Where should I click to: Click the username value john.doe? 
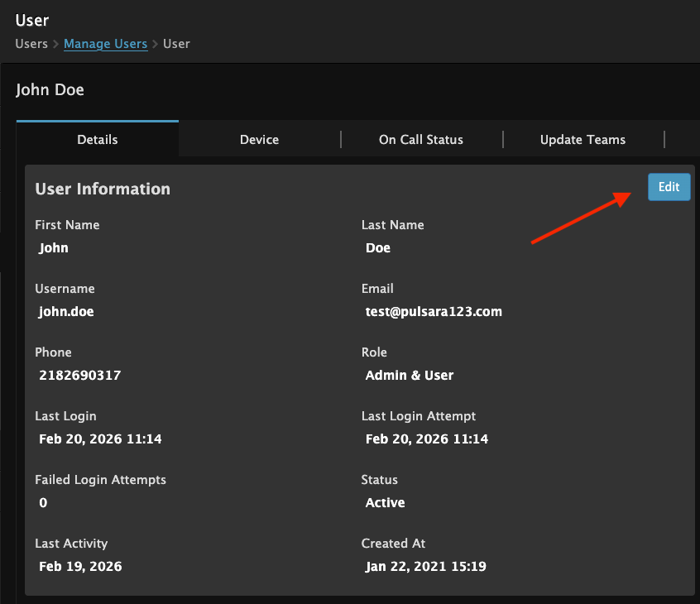(x=72, y=312)
